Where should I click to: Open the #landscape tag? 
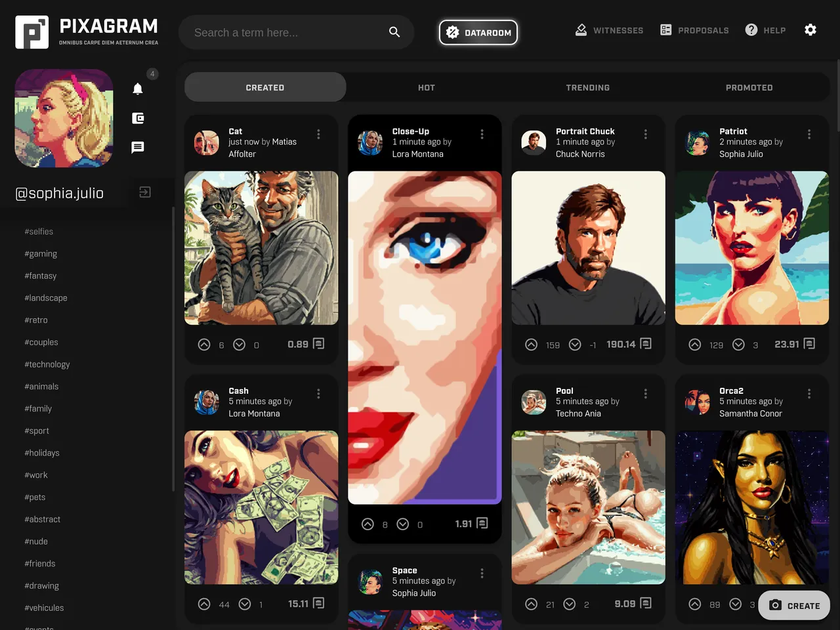click(46, 298)
